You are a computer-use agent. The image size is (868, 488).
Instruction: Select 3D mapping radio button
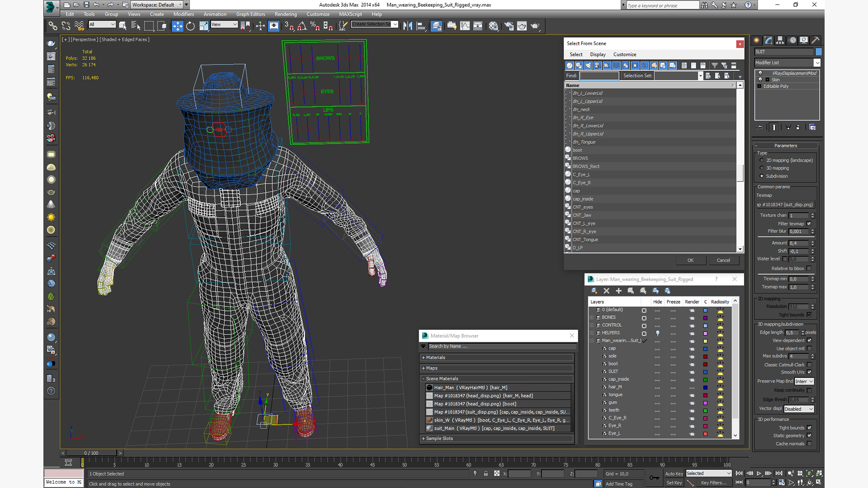762,168
